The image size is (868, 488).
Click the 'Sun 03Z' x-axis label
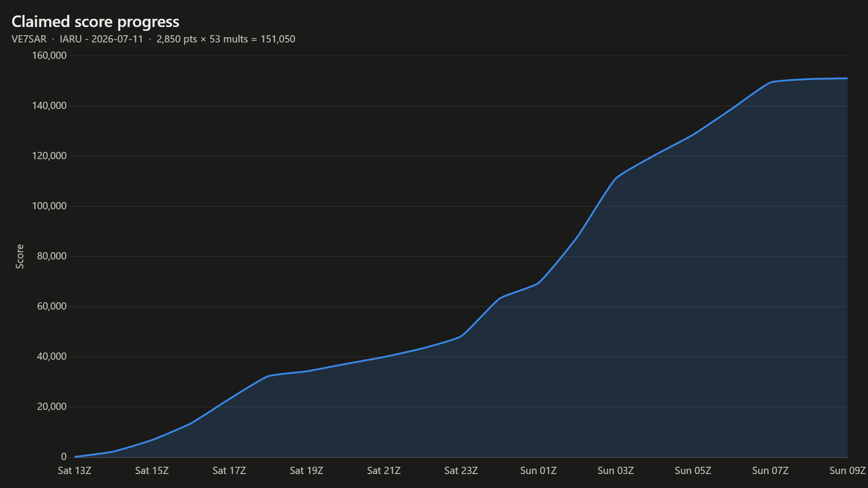click(x=616, y=471)
